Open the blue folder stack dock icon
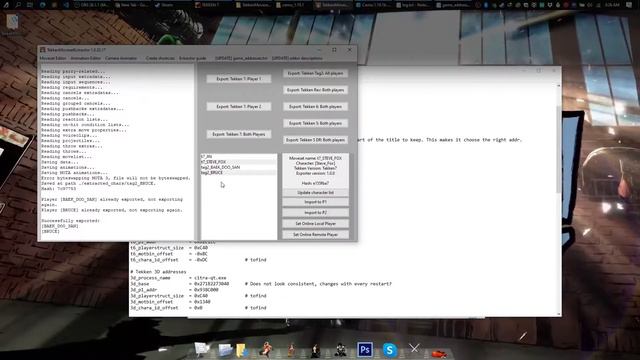The image size is (640, 360). click(225, 350)
